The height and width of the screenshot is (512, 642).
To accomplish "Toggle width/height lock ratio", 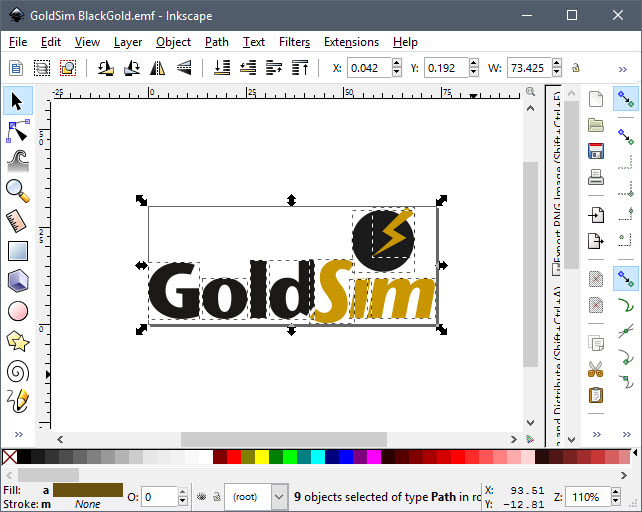I will click(576, 68).
